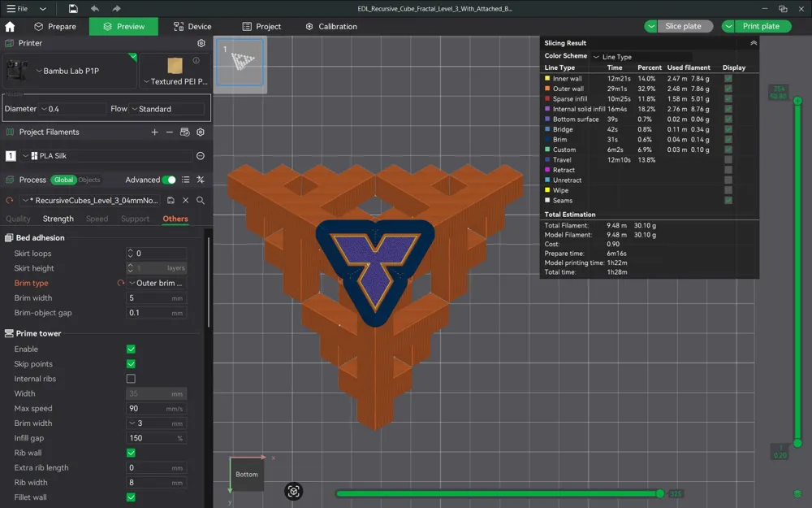Image resolution: width=812 pixels, height=508 pixels.
Task: Open printer settings gear
Action: (201, 43)
